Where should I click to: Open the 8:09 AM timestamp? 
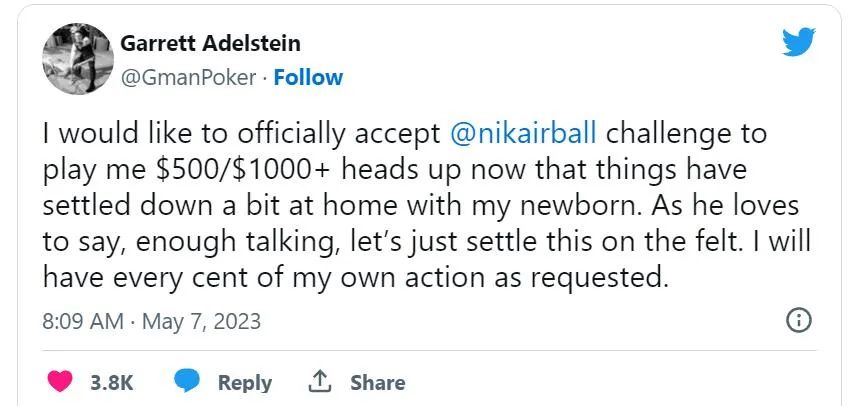[x=83, y=322]
